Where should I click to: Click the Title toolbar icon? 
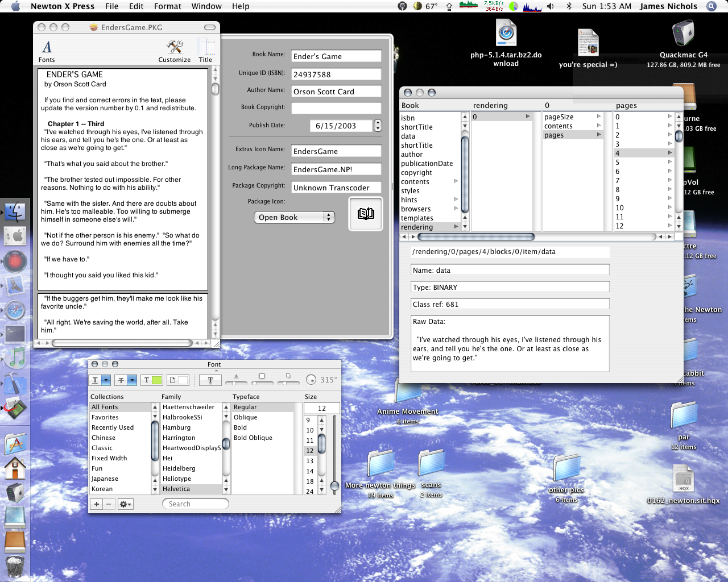click(205, 51)
